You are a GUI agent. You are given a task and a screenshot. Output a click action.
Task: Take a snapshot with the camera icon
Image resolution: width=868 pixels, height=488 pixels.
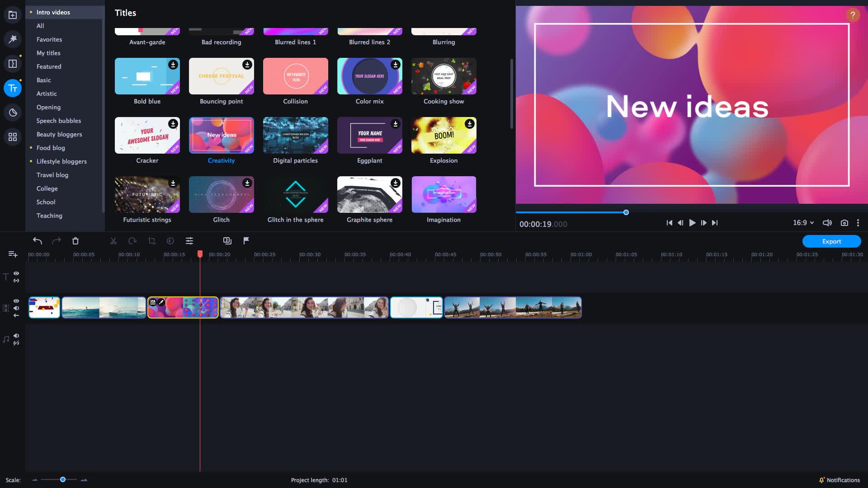[844, 223]
